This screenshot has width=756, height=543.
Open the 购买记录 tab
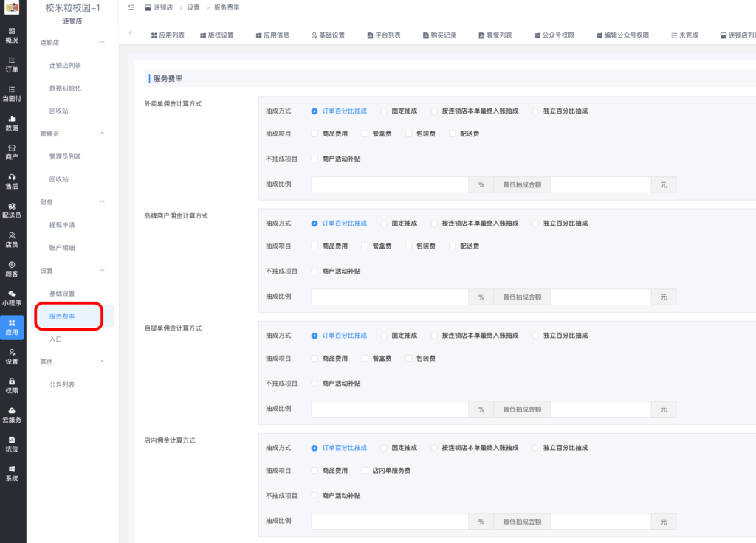(x=439, y=35)
